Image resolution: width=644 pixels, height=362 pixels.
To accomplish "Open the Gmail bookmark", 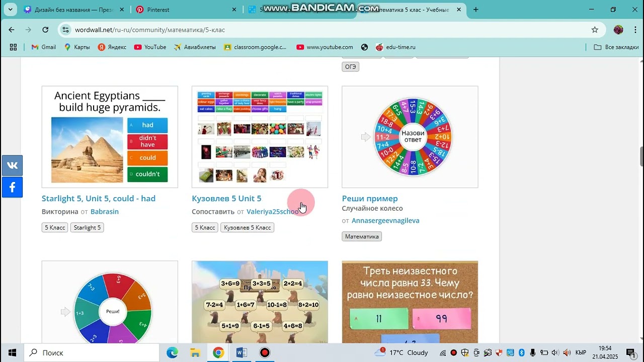I will [43, 47].
